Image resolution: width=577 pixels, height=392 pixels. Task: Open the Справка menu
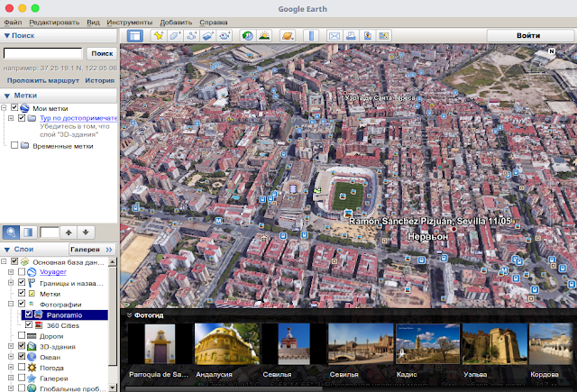tap(214, 23)
